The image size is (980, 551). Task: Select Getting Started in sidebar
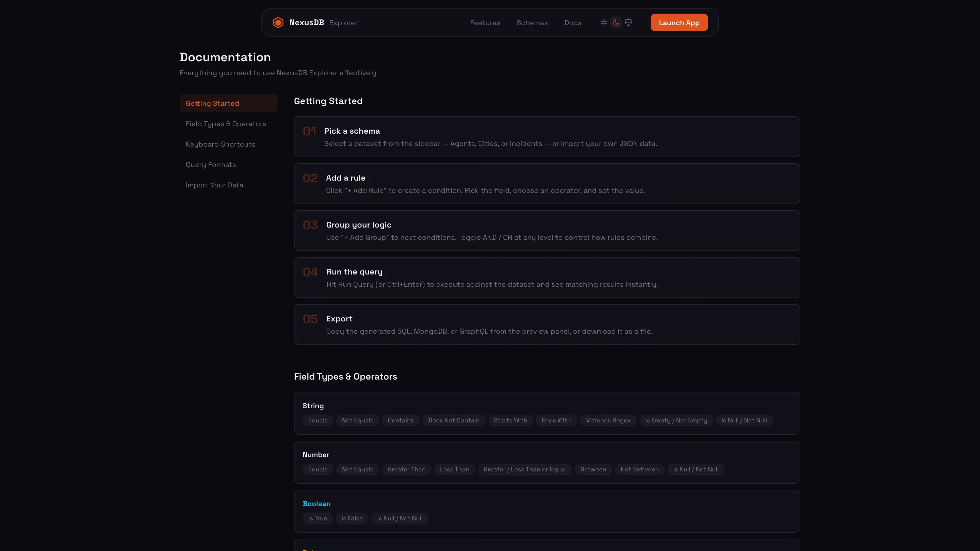pyautogui.click(x=229, y=103)
